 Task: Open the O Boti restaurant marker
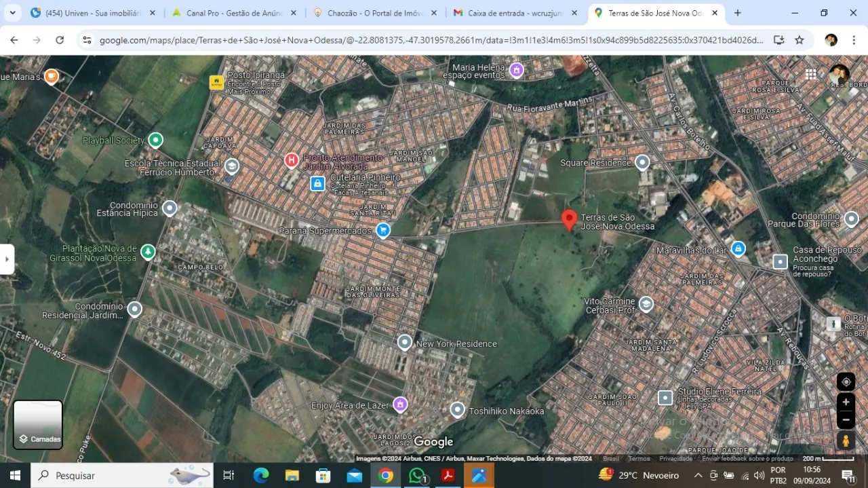click(x=833, y=324)
